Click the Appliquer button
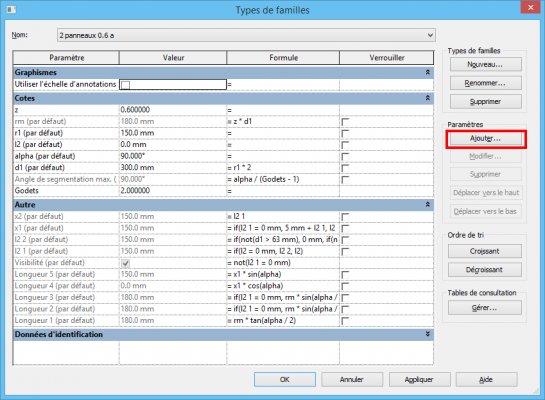Image resolution: width=545 pixels, height=400 pixels. [419, 379]
